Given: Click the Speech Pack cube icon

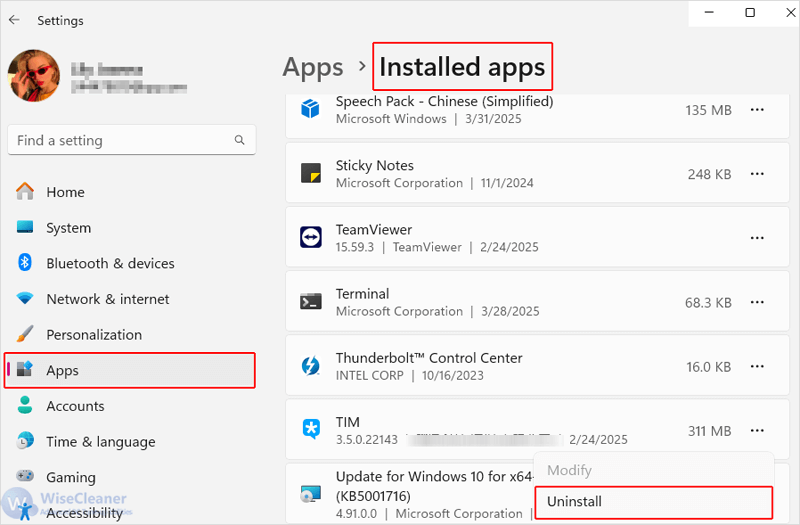Looking at the screenshot, I should [310, 109].
